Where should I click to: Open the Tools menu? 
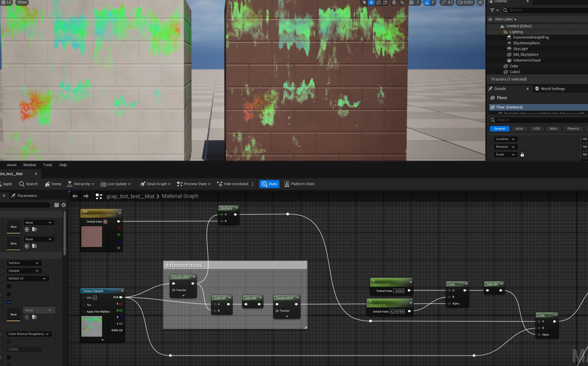pos(48,165)
